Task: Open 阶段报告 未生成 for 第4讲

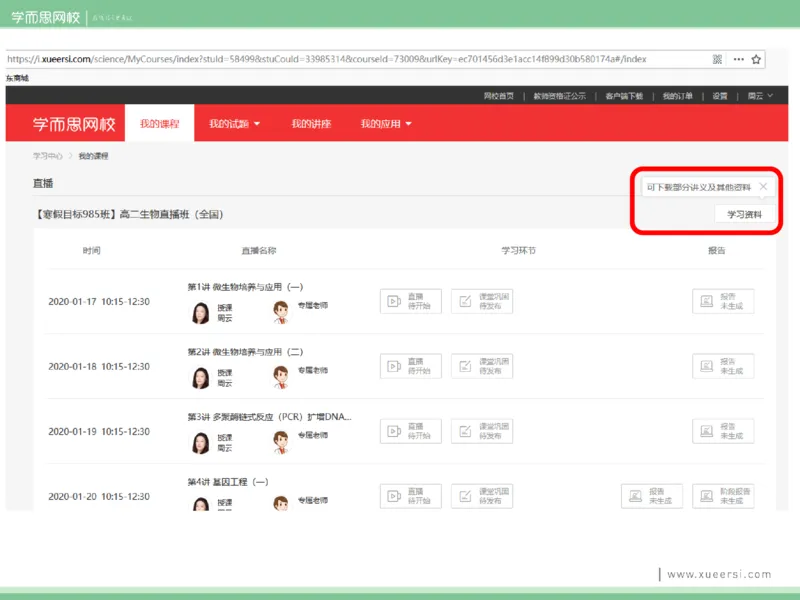Action: [x=723, y=496]
